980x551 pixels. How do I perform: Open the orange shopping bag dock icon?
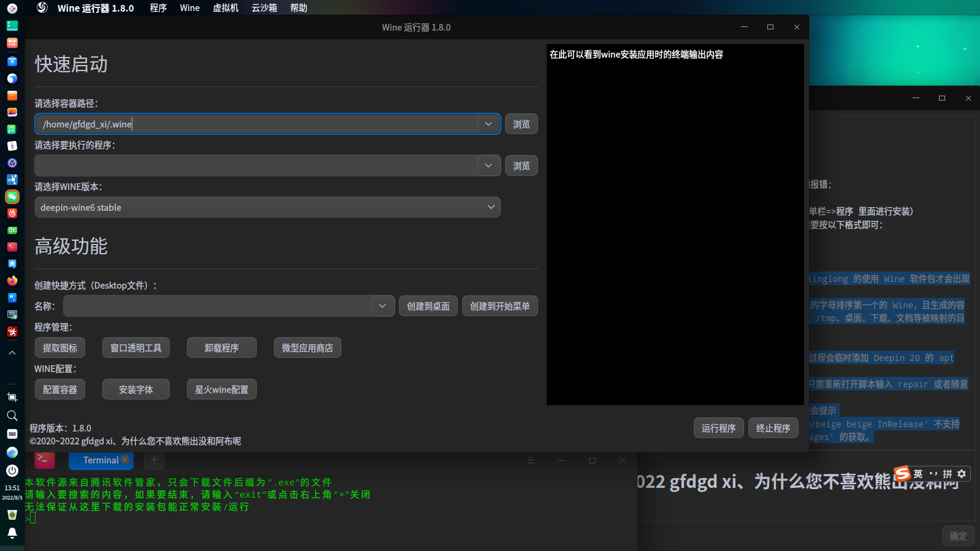coord(12,96)
